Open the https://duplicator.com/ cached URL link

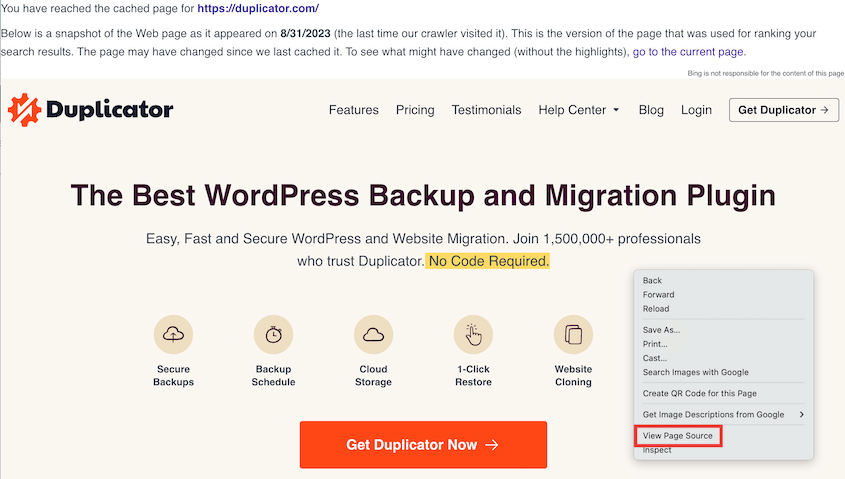tap(258, 9)
